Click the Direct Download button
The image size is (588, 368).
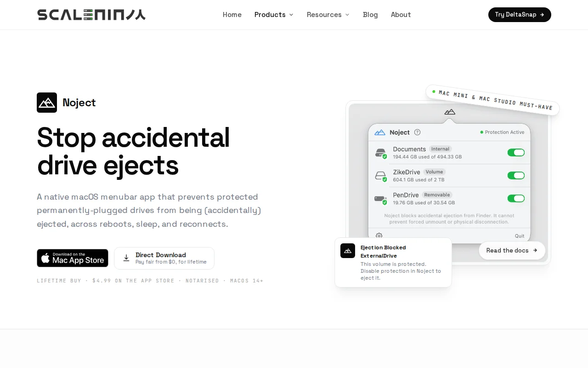pos(164,258)
